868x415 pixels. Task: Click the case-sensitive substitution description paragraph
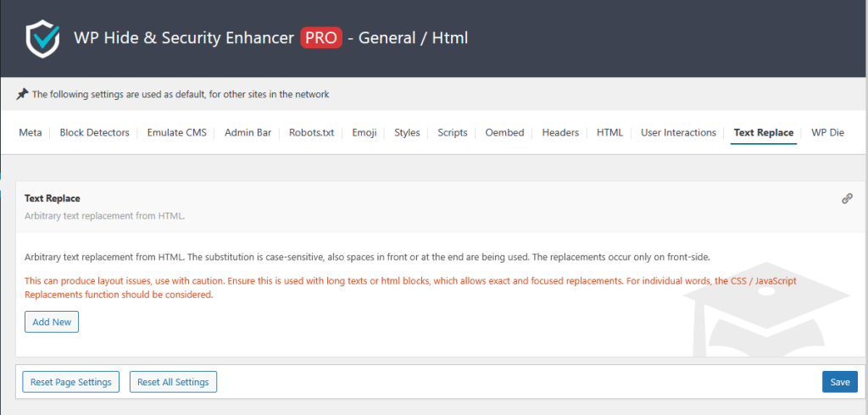(367, 257)
